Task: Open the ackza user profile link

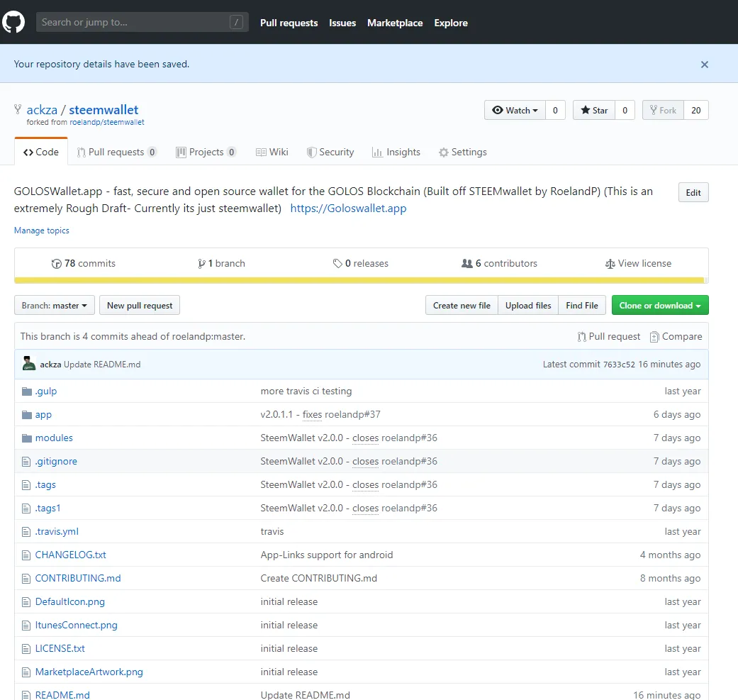Action: 42,110
